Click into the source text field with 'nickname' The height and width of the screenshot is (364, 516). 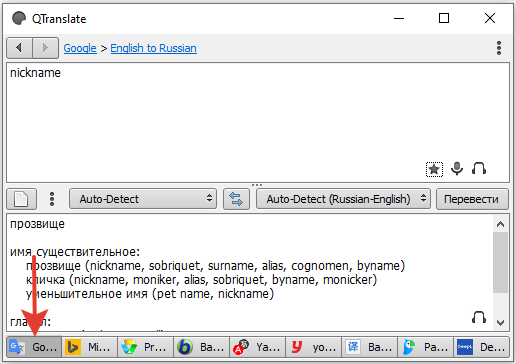258,122
